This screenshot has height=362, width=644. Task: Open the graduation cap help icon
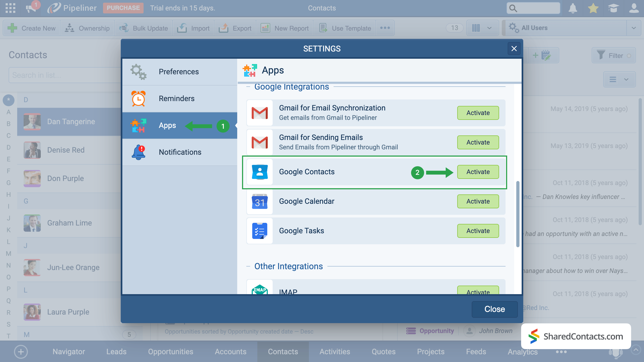613,8
